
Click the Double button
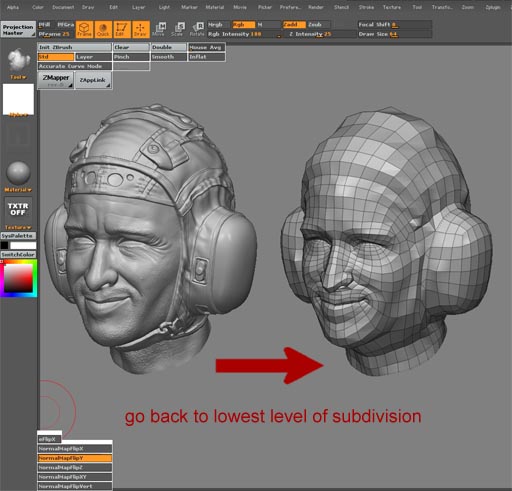(169, 47)
